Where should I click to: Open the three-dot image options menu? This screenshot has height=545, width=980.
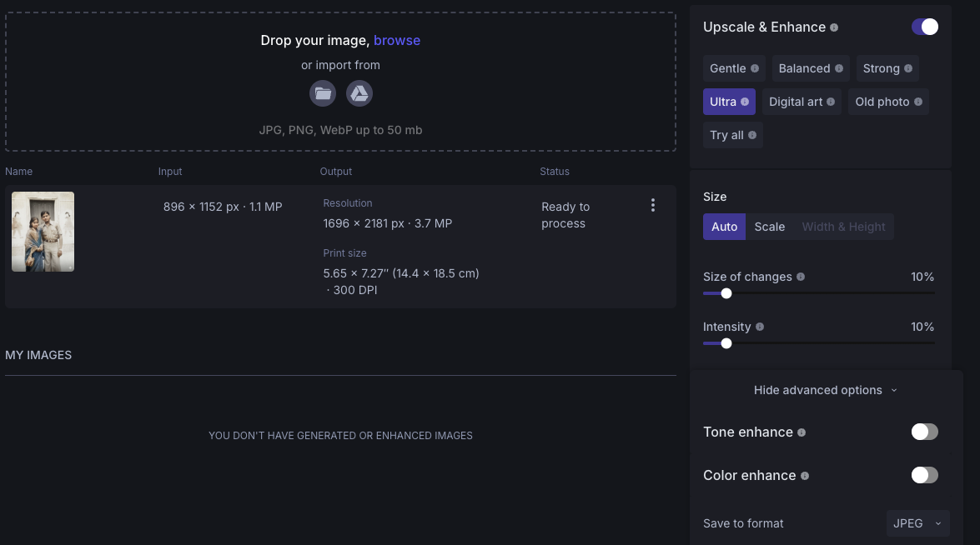[652, 205]
